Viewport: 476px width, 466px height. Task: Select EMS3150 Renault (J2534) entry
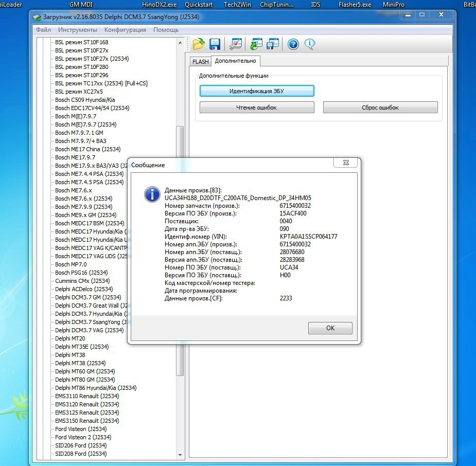(87, 421)
